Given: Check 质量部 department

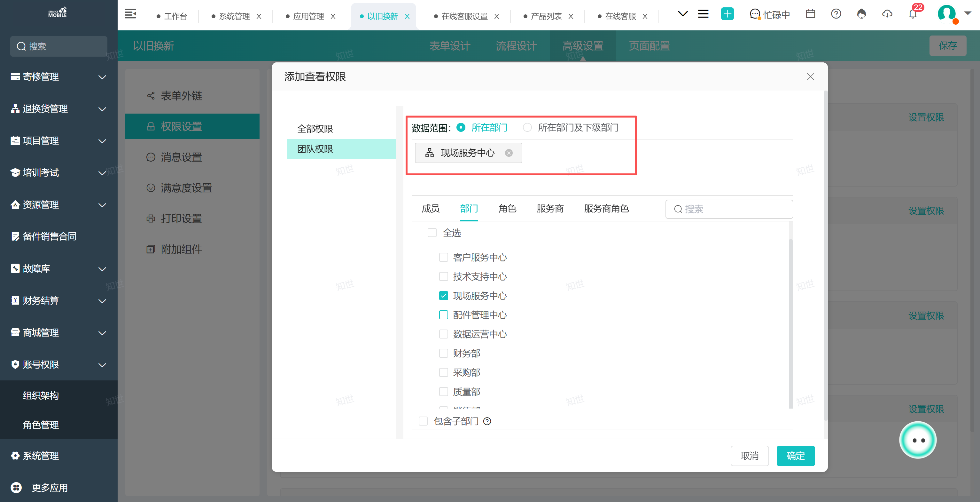Looking at the screenshot, I should pyautogui.click(x=443, y=392).
